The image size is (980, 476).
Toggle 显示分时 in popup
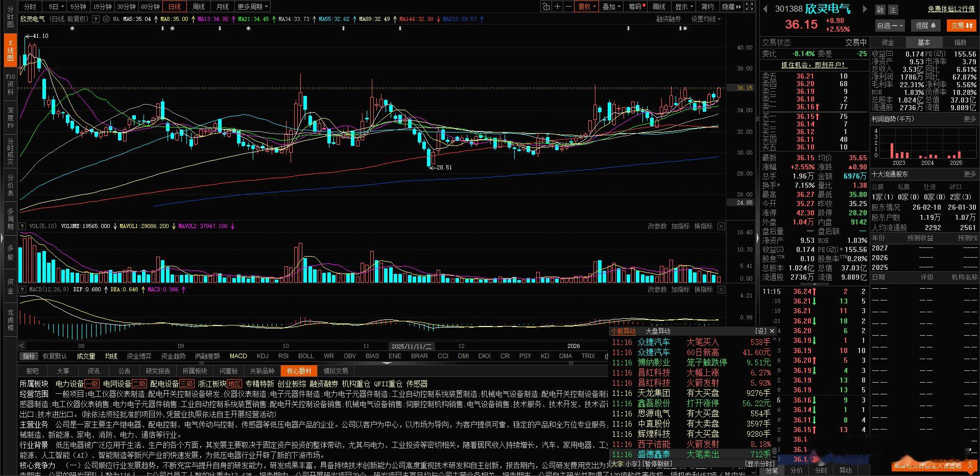tap(760, 464)
